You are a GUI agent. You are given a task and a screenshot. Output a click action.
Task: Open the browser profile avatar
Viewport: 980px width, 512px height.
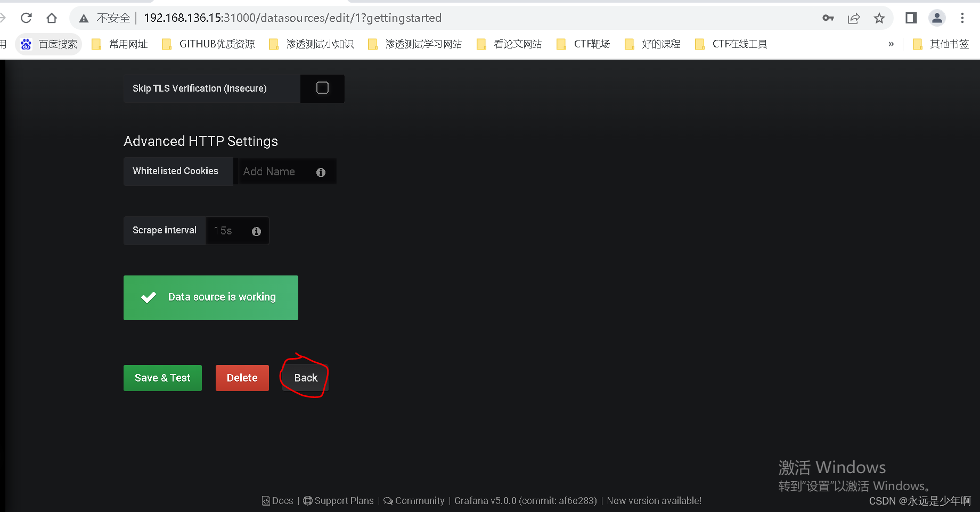pyautogui.click(x=937, y=18)
